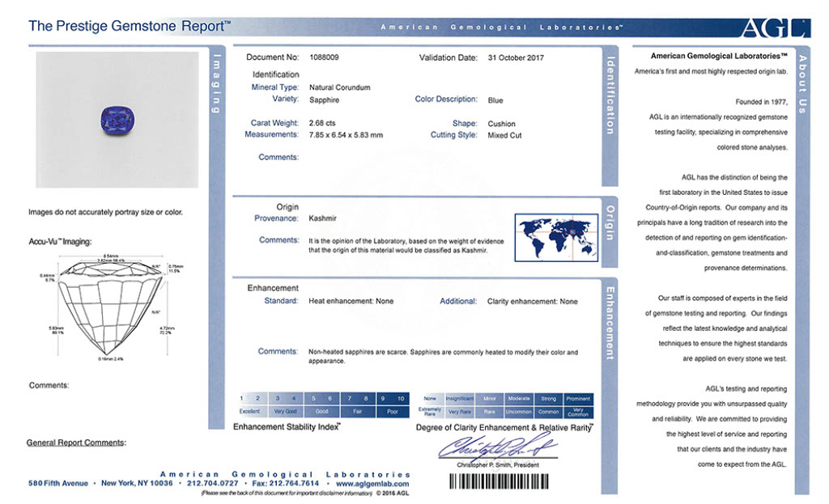Click document number "1088009"
829x504 pixels.
point(324,57)
